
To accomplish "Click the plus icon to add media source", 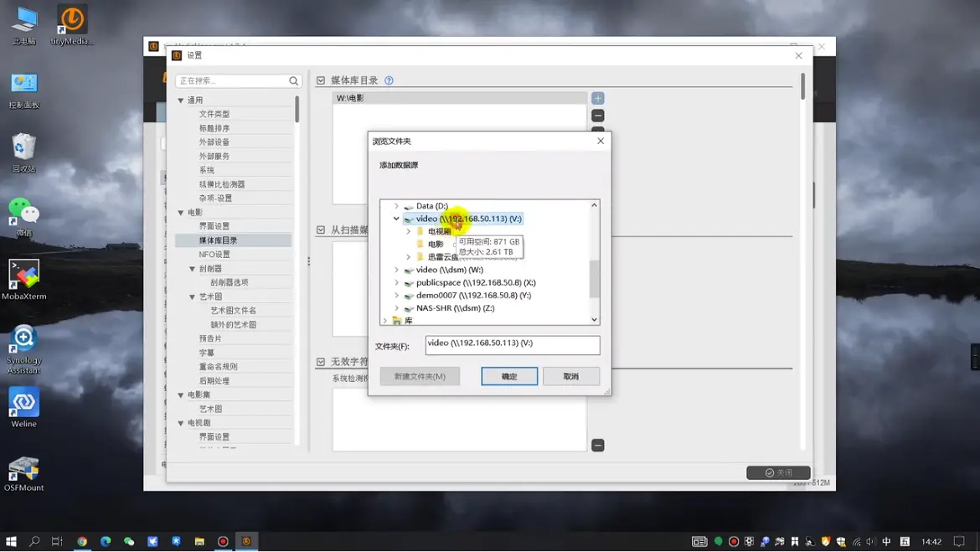I will point(597,99).
